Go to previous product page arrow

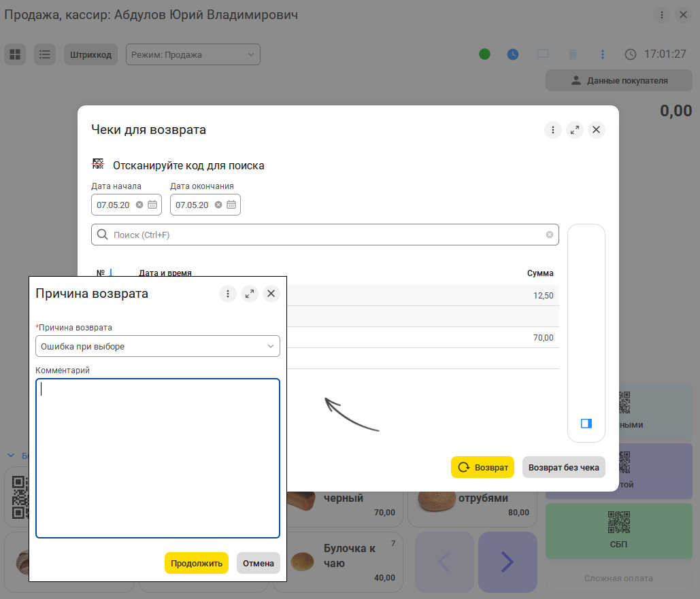point(444,562)
